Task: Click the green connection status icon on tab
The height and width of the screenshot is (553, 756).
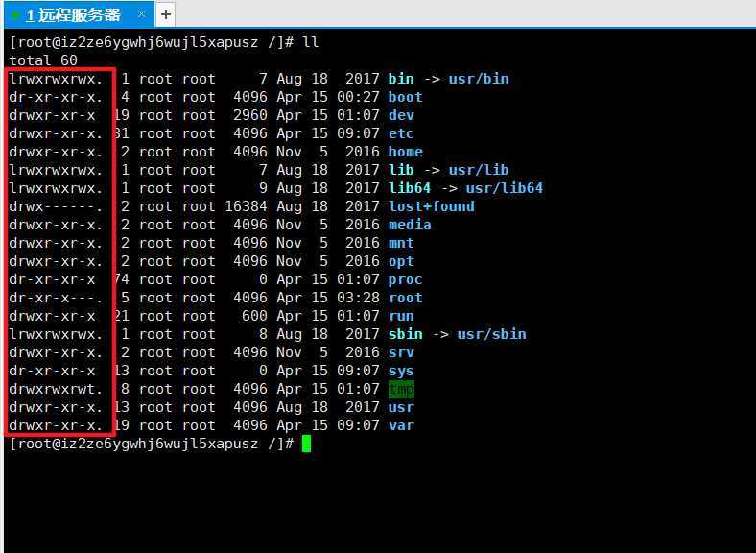Action: (x=15, y=15)
